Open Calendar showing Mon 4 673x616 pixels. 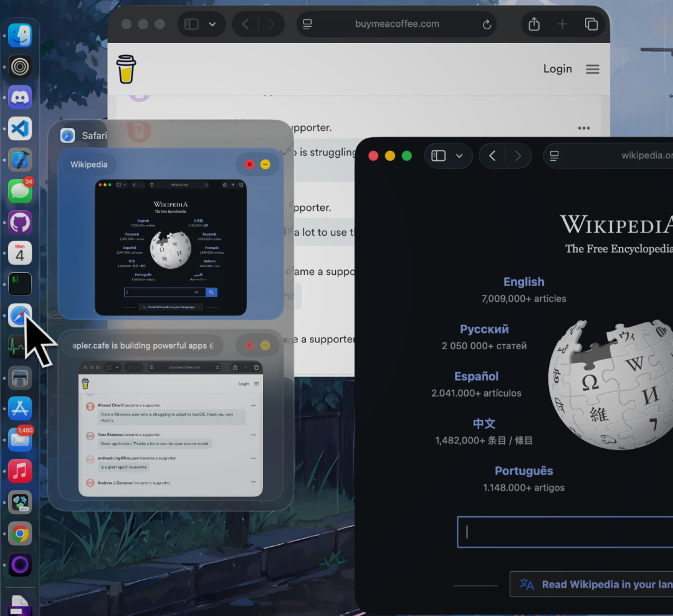[20, 253]
